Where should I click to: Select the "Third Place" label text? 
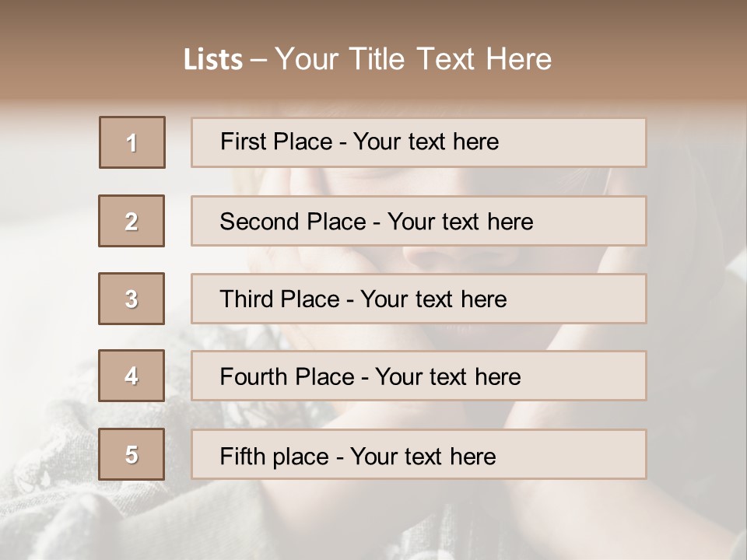coord(279,299)
